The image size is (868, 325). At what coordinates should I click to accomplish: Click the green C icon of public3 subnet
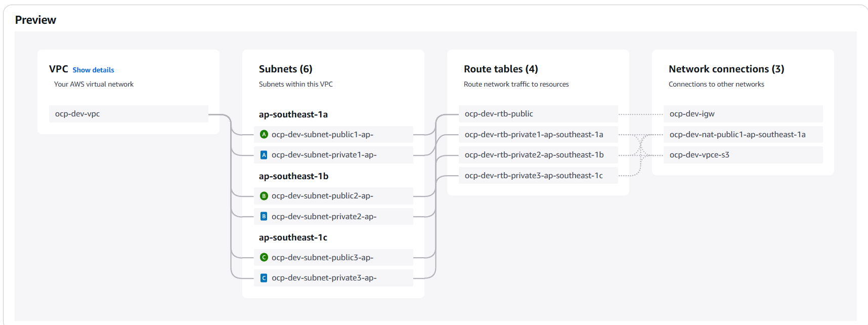point(264,258)
